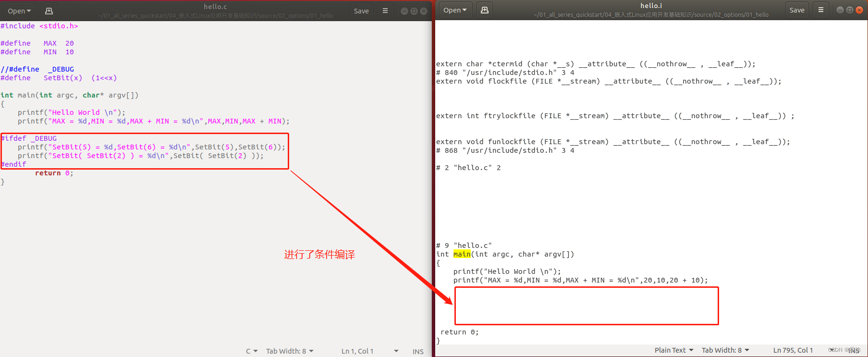Click # 840 "/usr/include/stdio.h" line
Screen dimensions: 868x357
[x=505, y=73]
